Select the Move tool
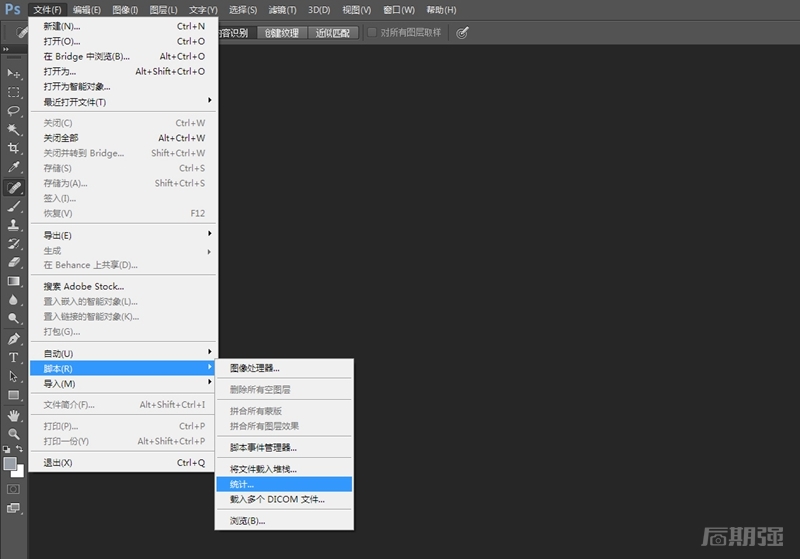Viewport: 800px width, 559px height. click(14, 73)
